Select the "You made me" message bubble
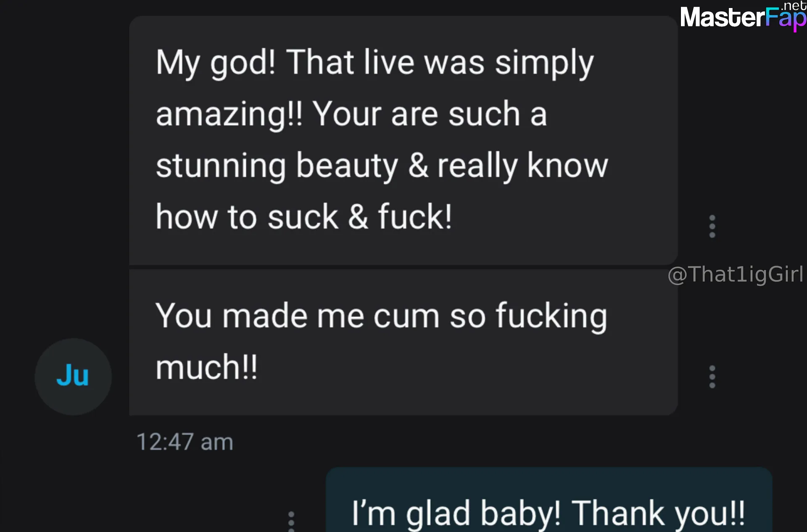 click(403, 342)
